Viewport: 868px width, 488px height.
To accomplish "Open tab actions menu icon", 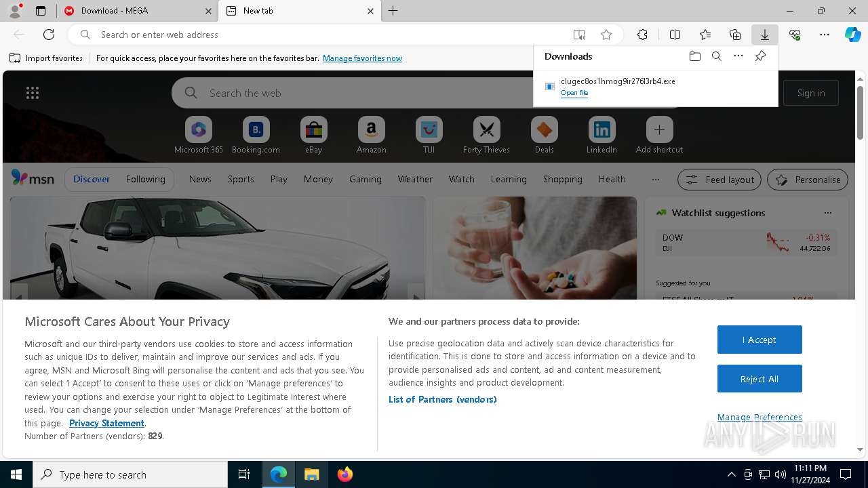I will 41,11.
